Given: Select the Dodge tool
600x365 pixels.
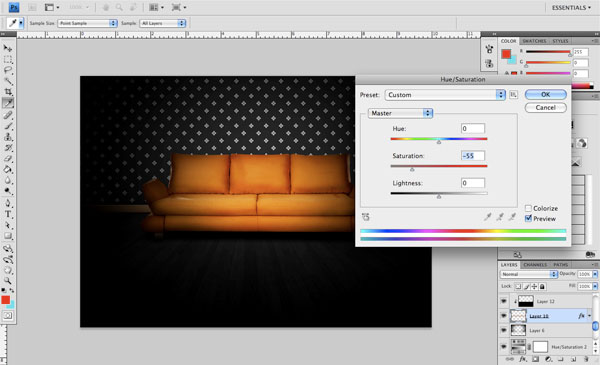Looking at the screenshot, I should [8, 191].
